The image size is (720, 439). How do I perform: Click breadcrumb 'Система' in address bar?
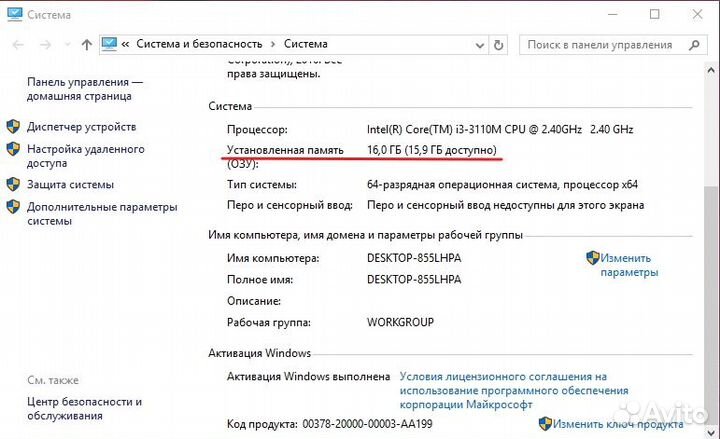305,44
